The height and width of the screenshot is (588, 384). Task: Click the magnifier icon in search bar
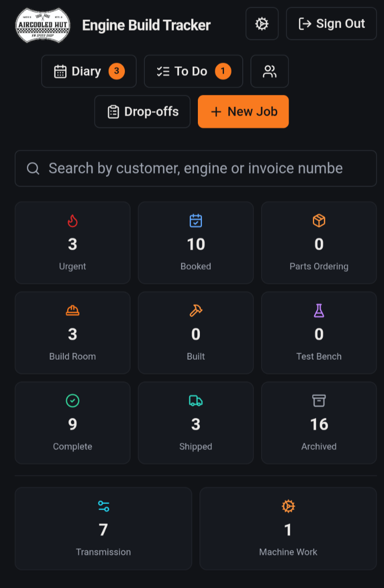coord(33,168)
